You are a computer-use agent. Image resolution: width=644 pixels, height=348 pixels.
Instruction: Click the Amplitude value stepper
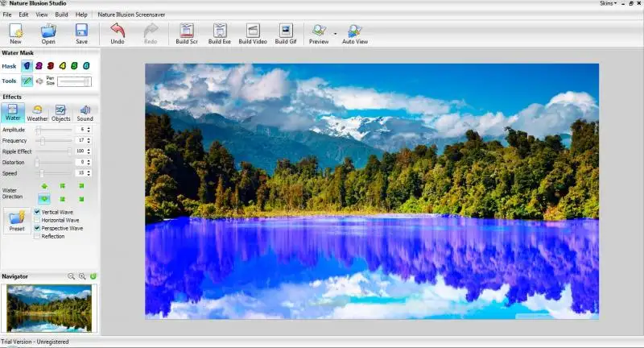point(90,129)
